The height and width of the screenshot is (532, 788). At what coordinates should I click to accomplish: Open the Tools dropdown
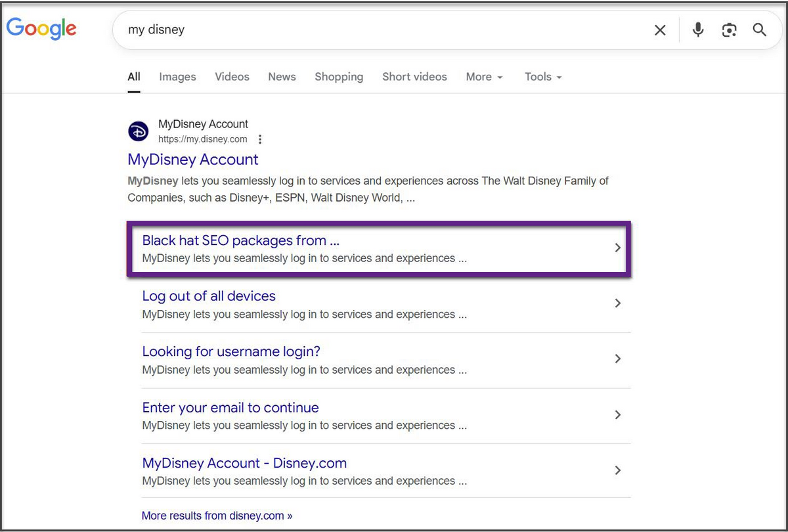pyautogui.click(x=543, y=77)
